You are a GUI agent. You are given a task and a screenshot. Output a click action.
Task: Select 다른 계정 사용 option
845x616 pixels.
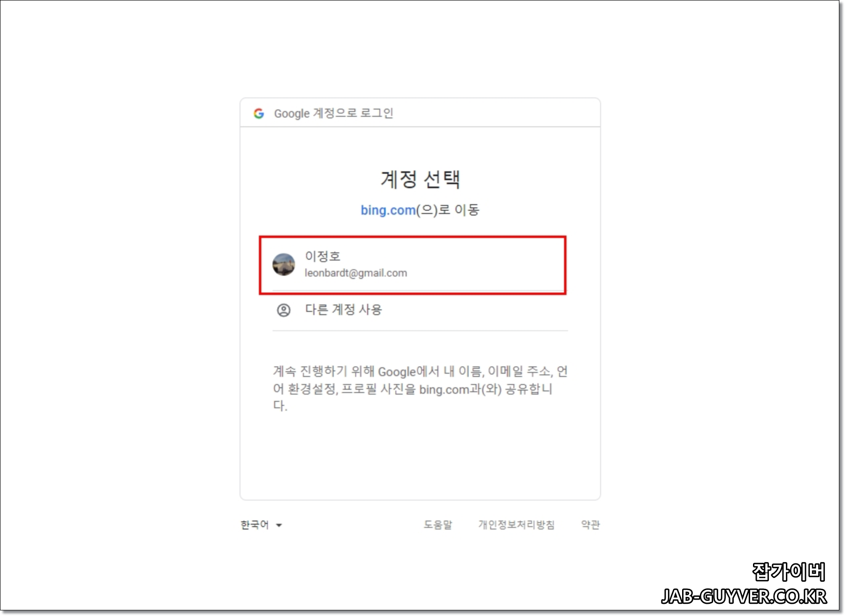pos(420,310)
